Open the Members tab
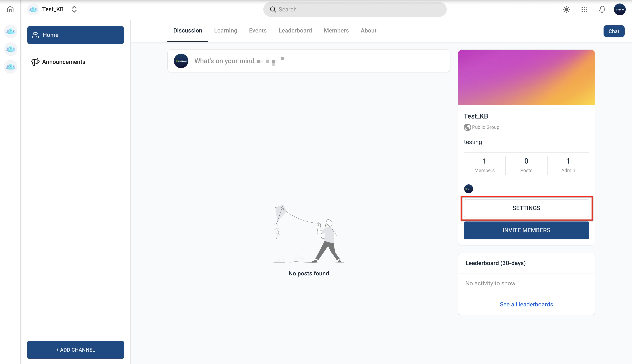 (x=336, y=30)
